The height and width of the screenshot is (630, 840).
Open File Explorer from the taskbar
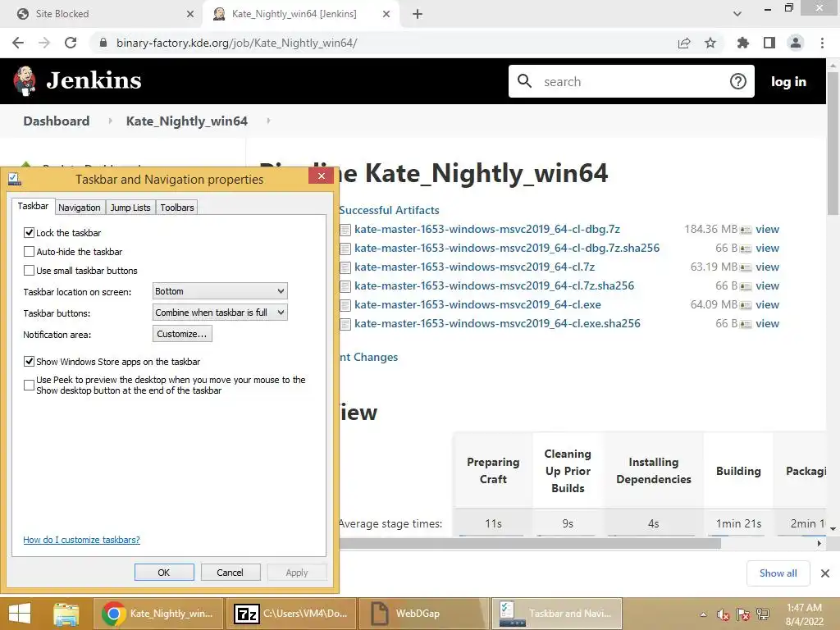[x=66, y=614]
